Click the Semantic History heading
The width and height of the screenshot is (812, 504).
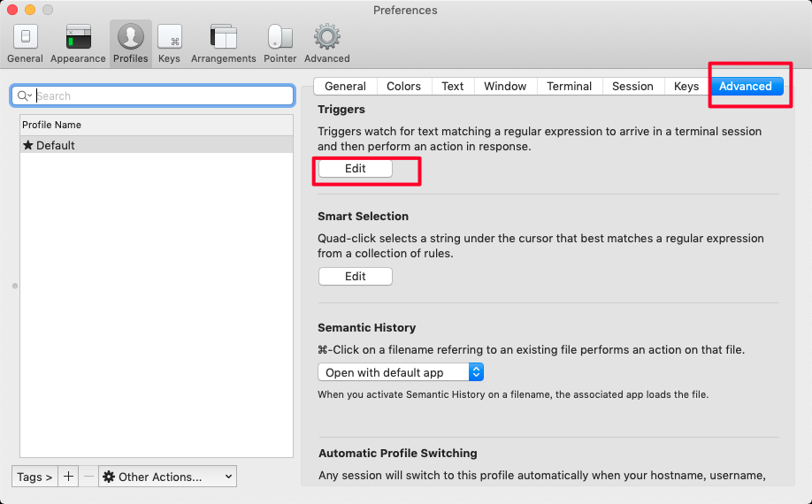(367, 327)
